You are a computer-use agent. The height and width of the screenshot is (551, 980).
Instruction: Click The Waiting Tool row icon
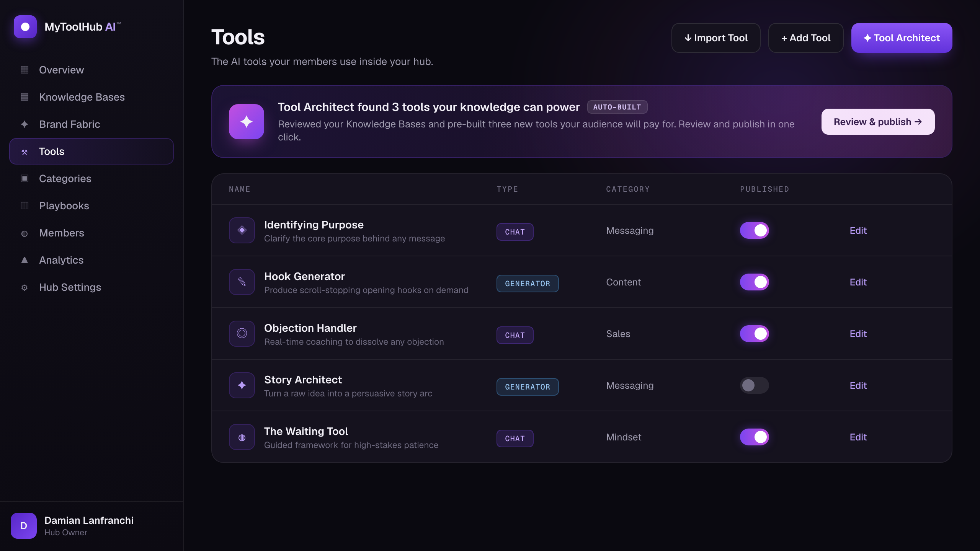(242, 437)
